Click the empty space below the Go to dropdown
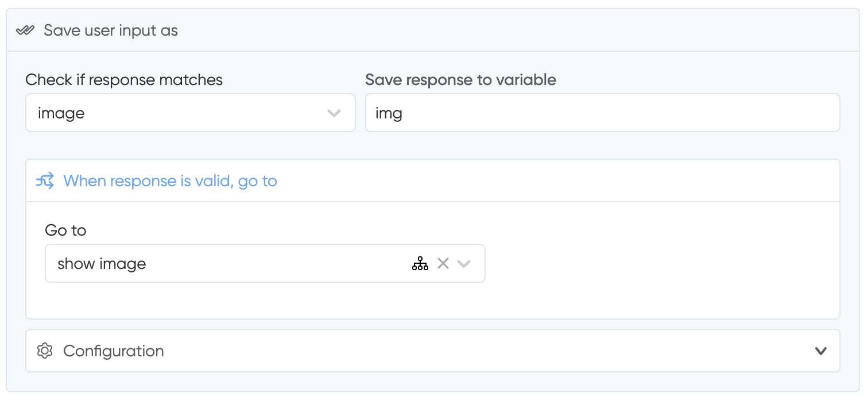 click(433, 300)
